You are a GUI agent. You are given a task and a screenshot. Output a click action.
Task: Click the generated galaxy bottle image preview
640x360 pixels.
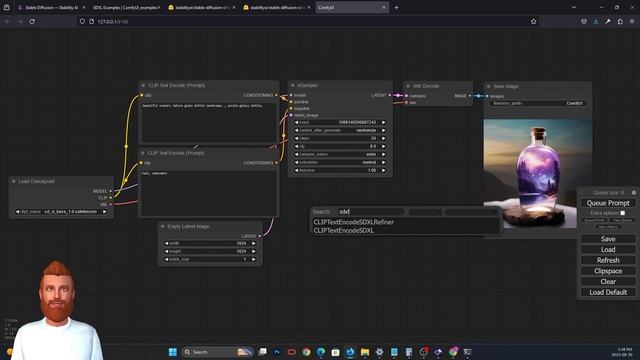[538, 173]
